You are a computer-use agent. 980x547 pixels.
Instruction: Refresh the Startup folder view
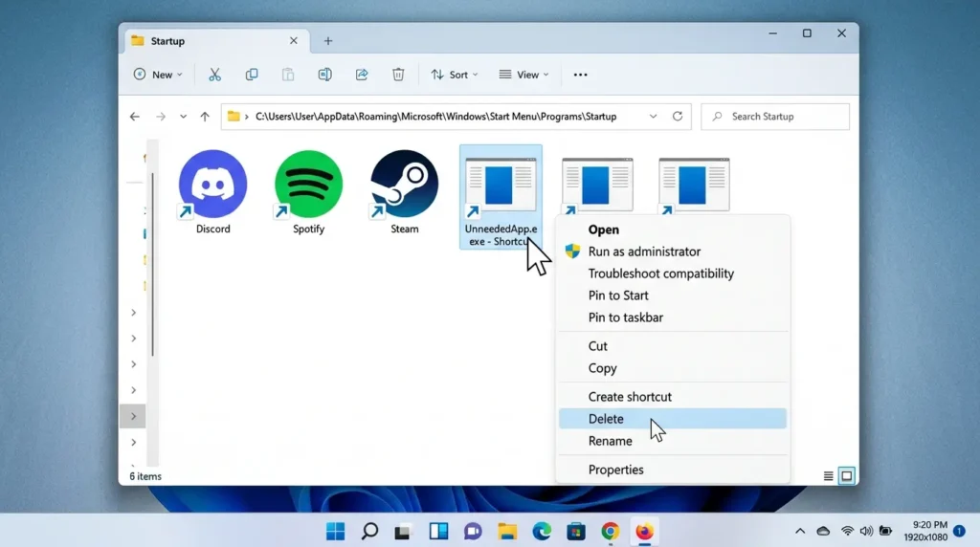[678, 116]
